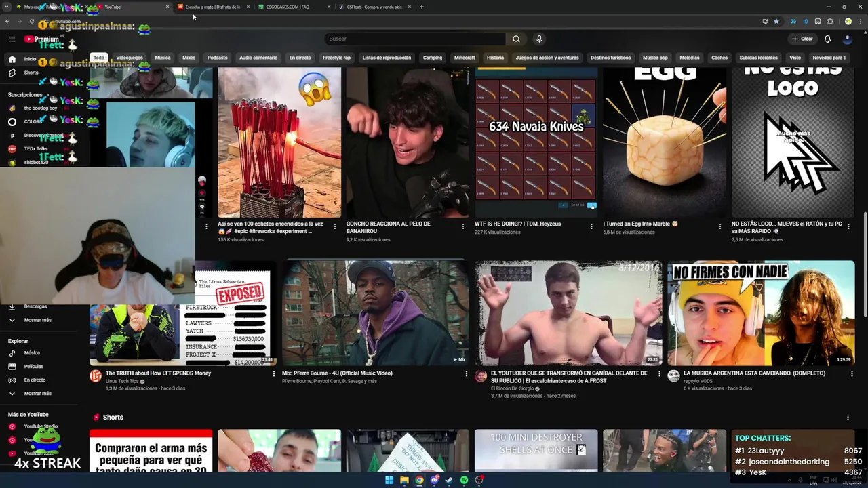Reload the page with the refresh icon
This screenshot has width=868, height=488.
coord(31,21)
